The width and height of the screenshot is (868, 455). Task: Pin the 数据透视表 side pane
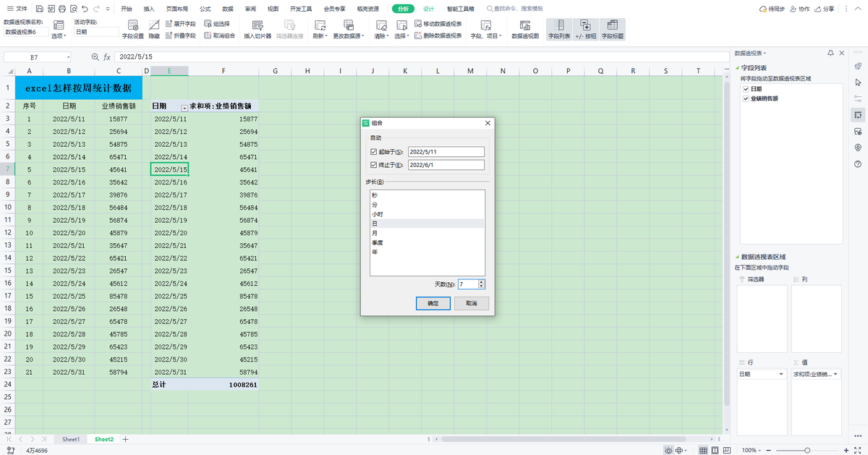point(831,53)
